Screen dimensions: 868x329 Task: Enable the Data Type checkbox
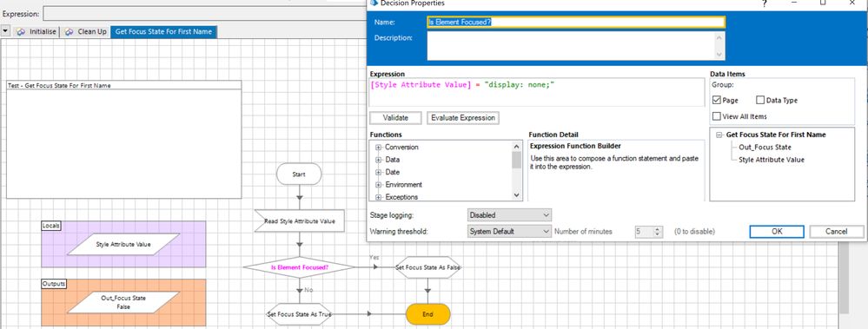click(x=760, y=100)
